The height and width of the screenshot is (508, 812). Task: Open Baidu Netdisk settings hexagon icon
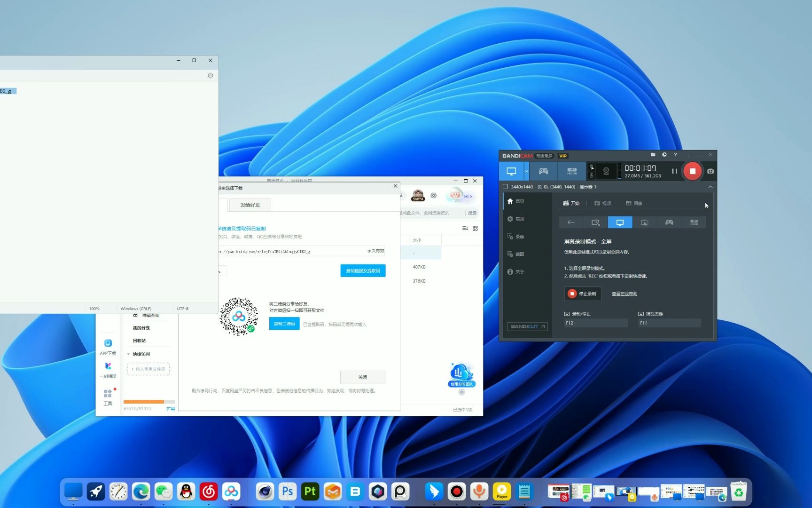(434, 195)
